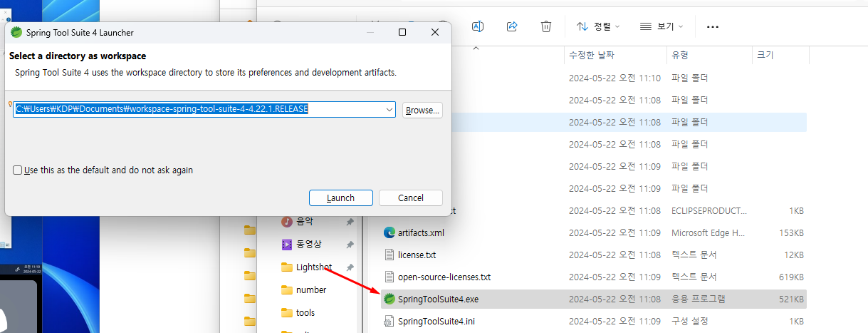Click the '521KB' size cell
Image resolution: width=868 pixels, height=333 pixels.
click(790, 299)
